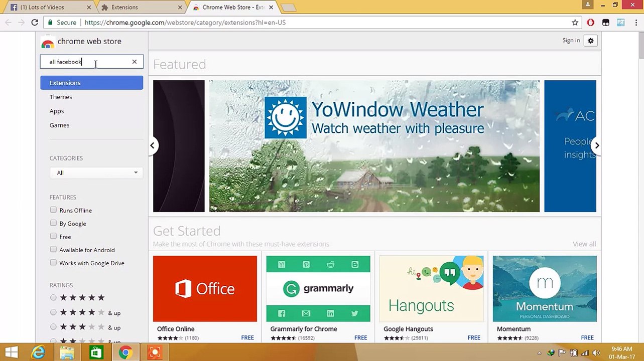Open File Explorer from the taskbar
This screenshot has height=361, width=644.
pos(67,352)
